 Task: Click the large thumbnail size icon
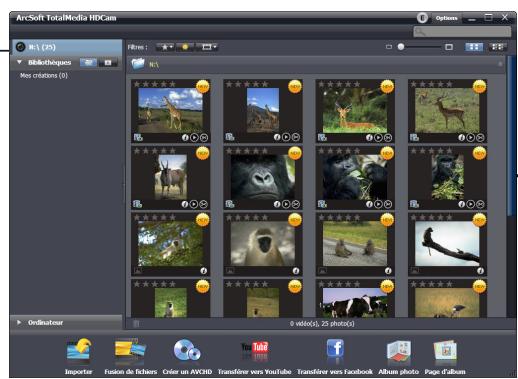(x=449, y=47)
